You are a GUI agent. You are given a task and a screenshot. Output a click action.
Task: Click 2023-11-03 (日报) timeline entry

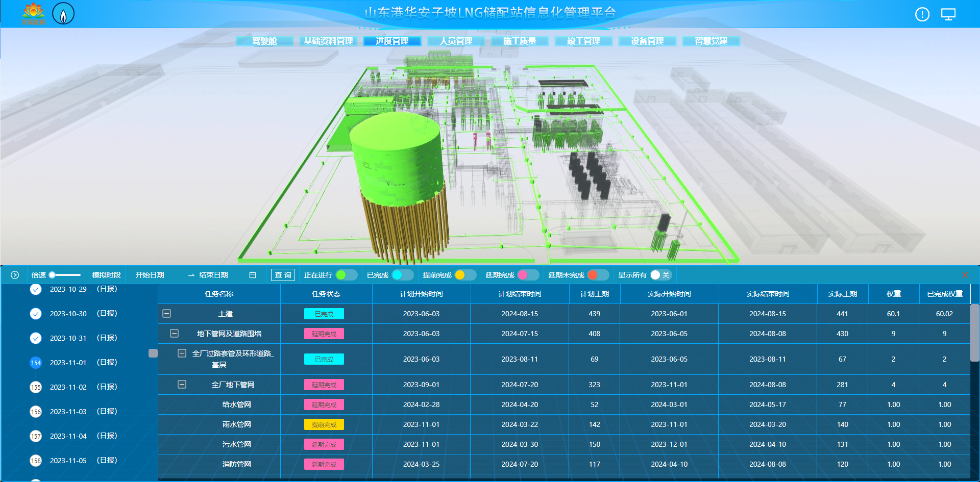tap(84, 412)
